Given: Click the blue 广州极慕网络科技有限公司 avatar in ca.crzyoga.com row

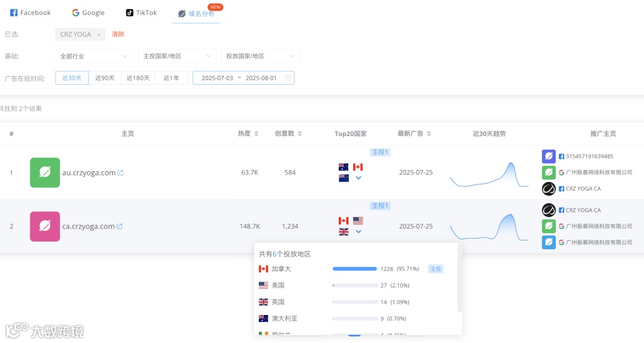Looking at the screenshot, I should point(549,242).
